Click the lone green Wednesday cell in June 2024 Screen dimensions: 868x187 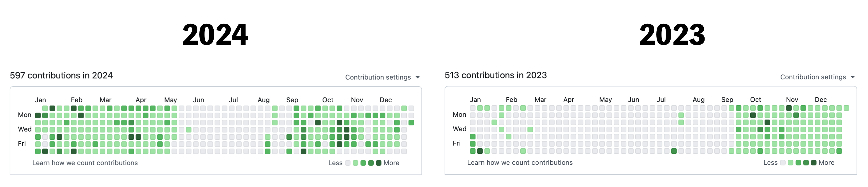[x=188, y=130]
